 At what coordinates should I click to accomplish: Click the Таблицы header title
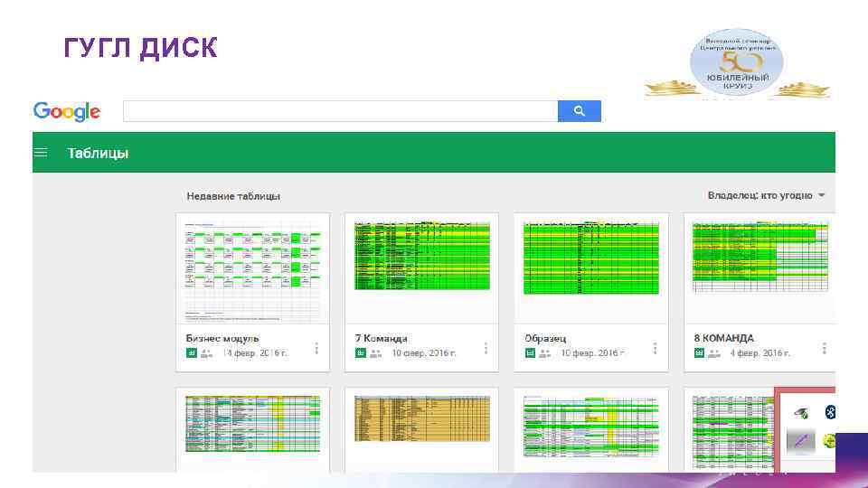[98, 153]
